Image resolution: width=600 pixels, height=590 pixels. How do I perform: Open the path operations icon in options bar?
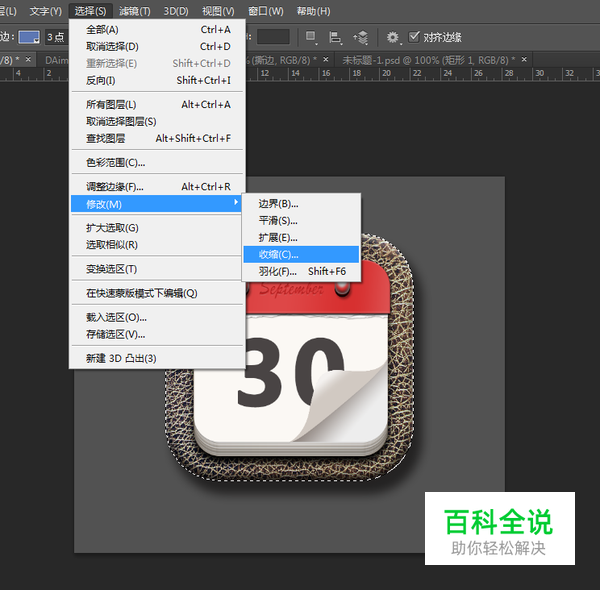[x=311, y=37]
